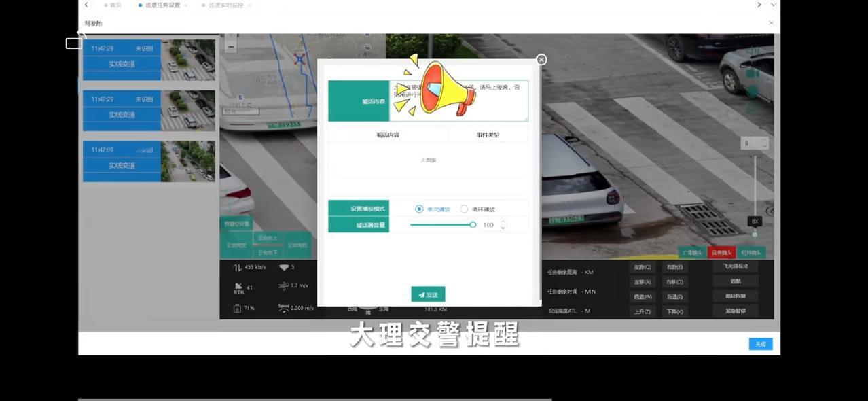Select the 单次播放 radio button

click(419, 209)
